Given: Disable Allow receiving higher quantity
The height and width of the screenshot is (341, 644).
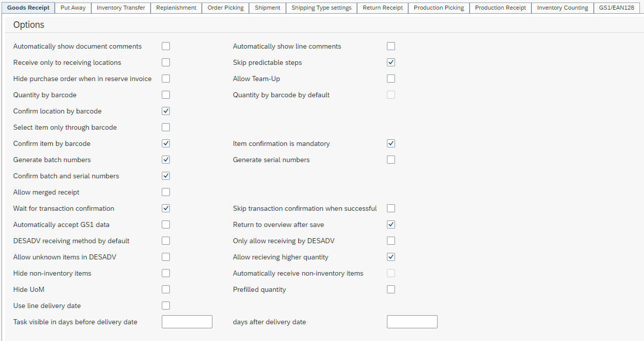Looking at the screenshot, I should [391, 257].
